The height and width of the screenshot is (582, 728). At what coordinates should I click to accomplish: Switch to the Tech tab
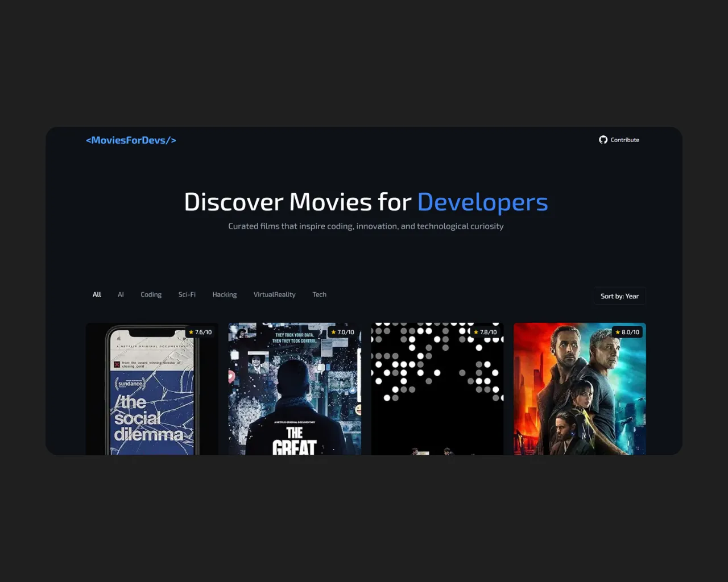point(319,294)
